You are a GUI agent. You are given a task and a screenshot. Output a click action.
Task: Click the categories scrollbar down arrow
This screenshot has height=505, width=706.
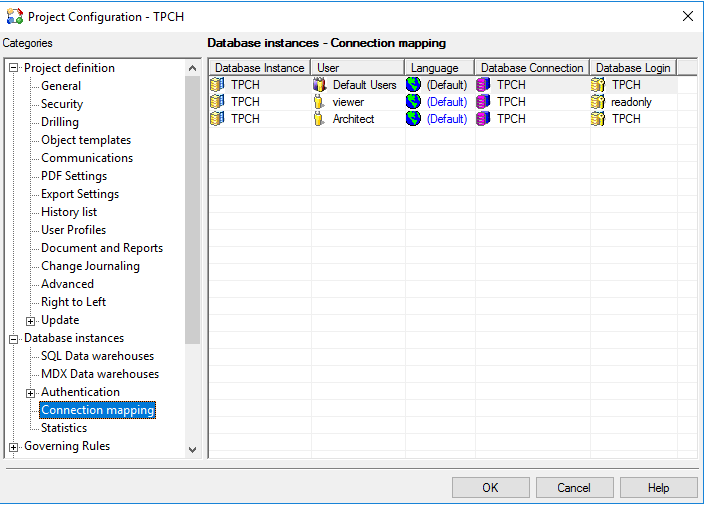tap(193, 450)
